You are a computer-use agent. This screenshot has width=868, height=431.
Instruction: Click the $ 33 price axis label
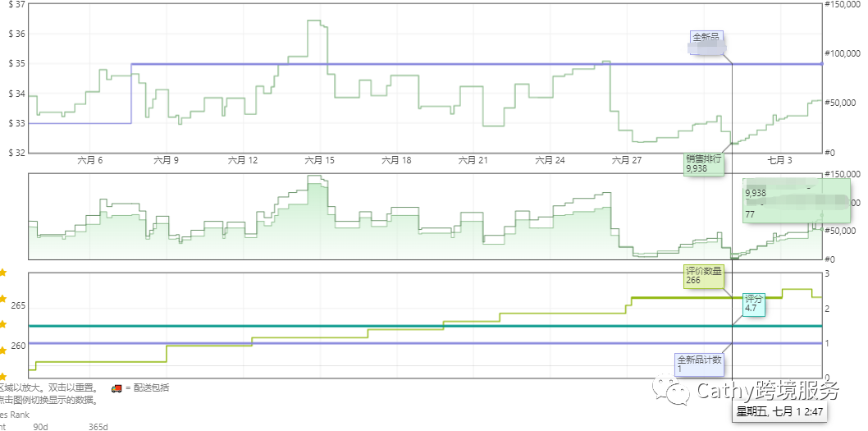coord(17,123)
